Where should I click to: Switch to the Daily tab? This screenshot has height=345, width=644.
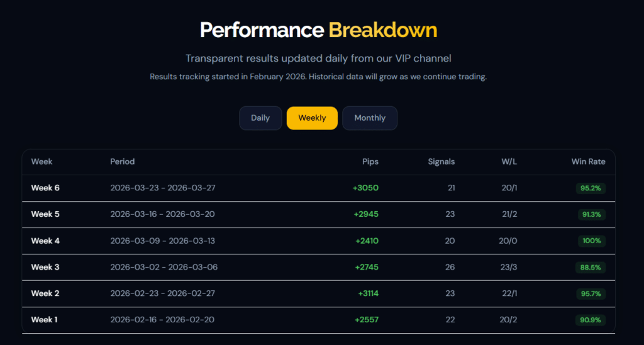260,118
